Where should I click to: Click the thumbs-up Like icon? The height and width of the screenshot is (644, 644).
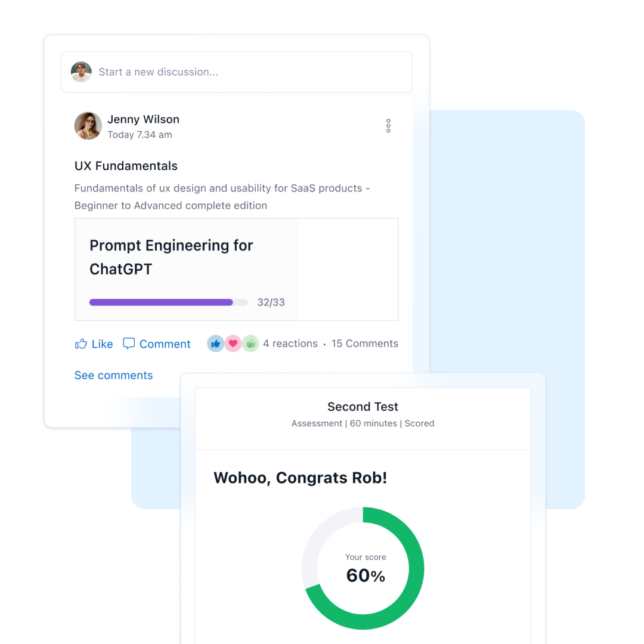[81, 344]
